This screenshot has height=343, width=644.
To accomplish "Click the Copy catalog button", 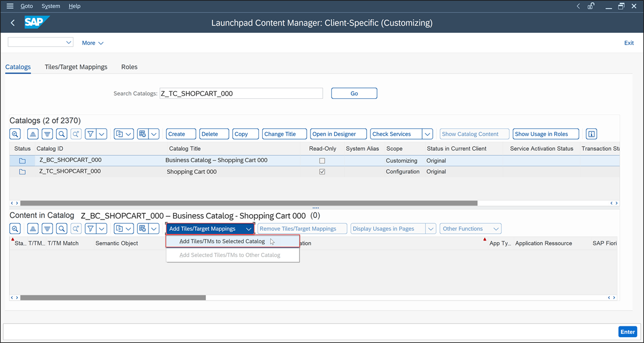I will [246, 134].
